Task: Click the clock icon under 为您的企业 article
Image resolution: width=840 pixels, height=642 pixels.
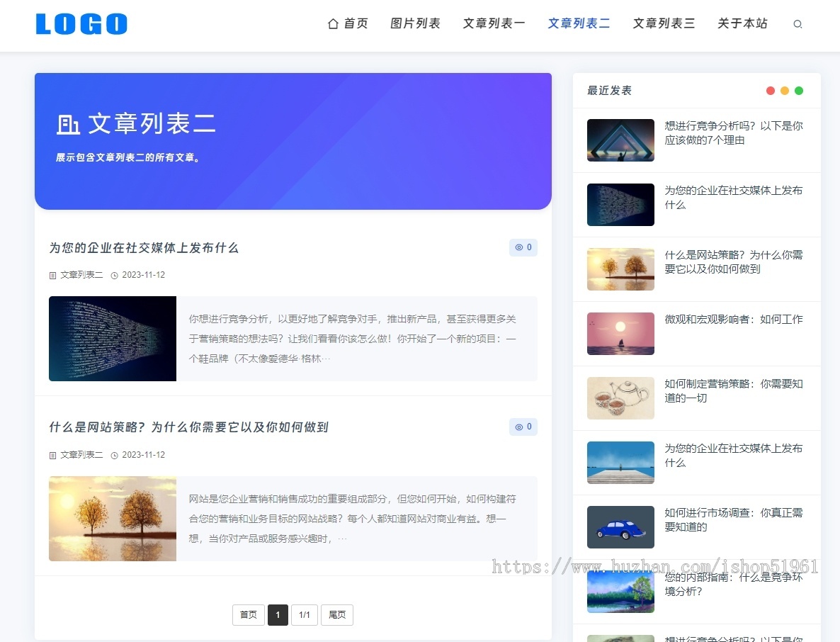Action: tap(114, 276)
